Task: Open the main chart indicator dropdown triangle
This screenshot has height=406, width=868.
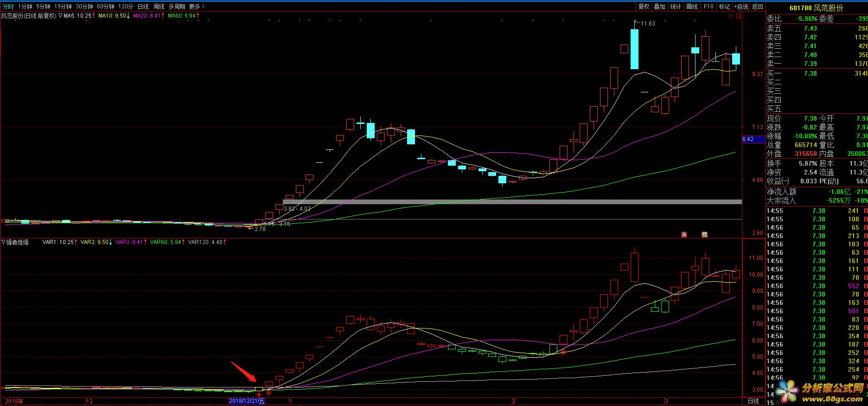Action: coord(60,16)
